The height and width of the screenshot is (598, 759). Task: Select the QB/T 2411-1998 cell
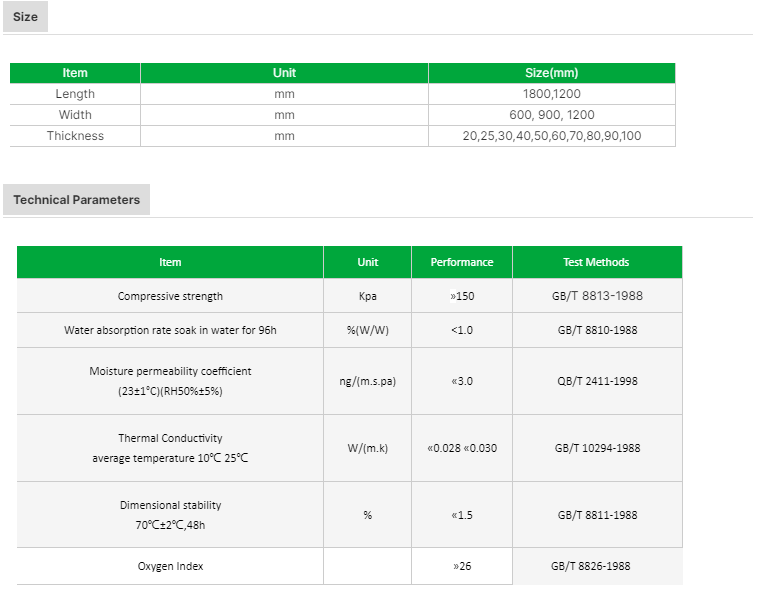click(x=597, y=381)
